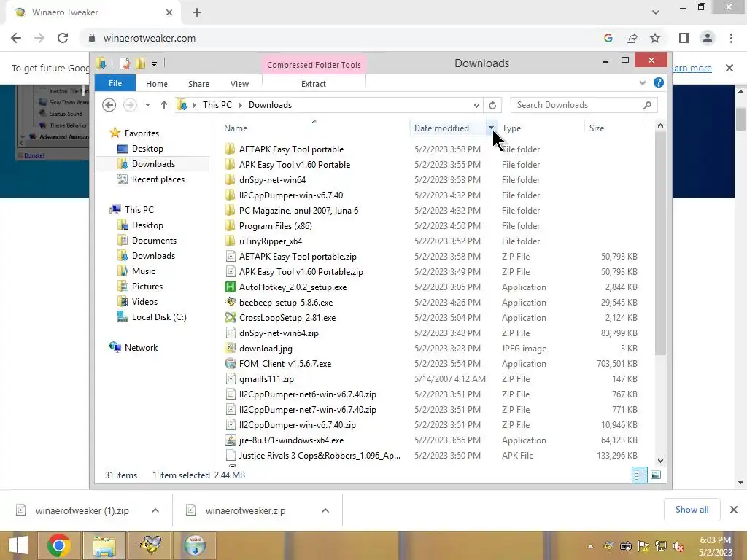Bookmark this page with star icon

click(655, 38)
